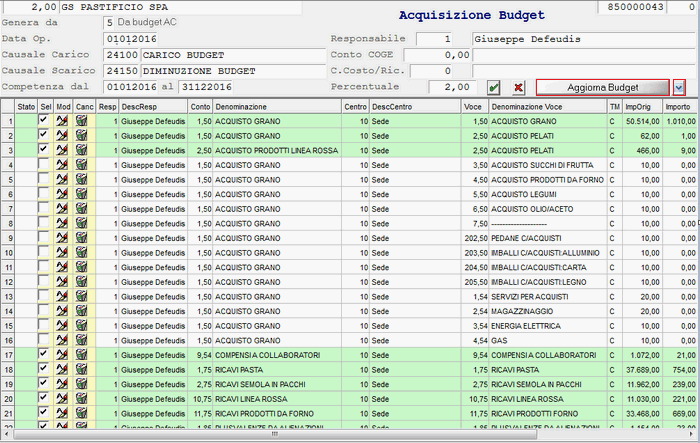Screen dimensions: 700x443
Task: Click the Causale Scarico code field 24150
Action: click(121, 71)
